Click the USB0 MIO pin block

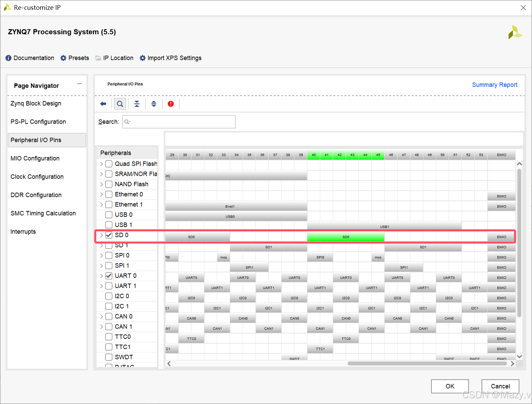pos(236,216)
